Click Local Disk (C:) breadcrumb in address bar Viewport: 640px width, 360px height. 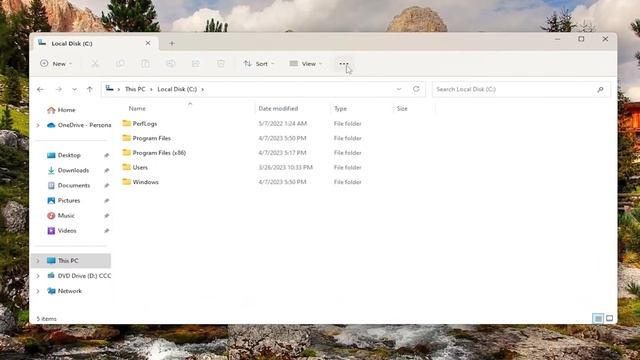(x=177, y=89)
